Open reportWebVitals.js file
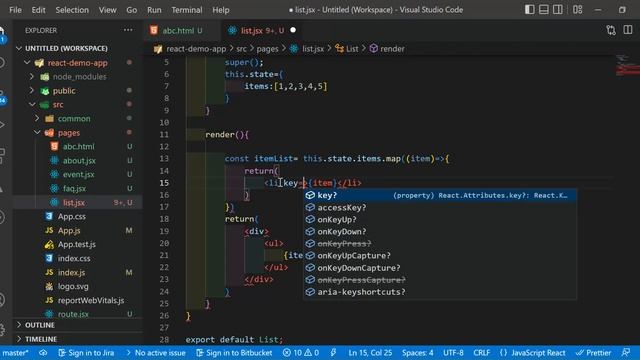 coord(91,300)
